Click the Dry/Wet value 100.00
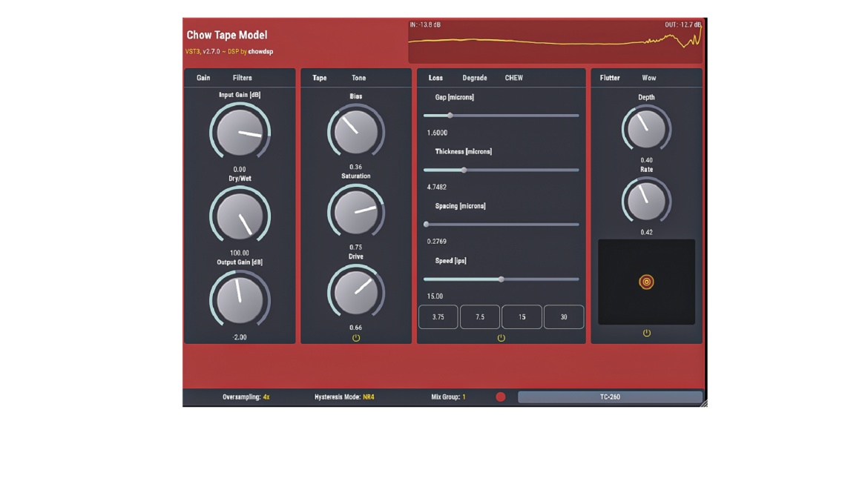This screenshot has width=868, height=481. coord(240,253)
